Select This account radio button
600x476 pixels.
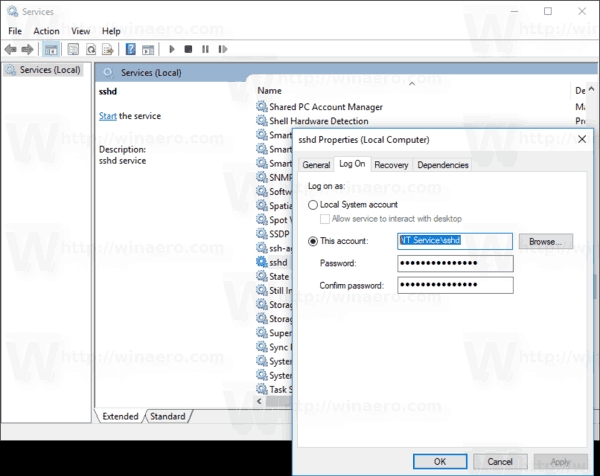[x=313, y=241]
